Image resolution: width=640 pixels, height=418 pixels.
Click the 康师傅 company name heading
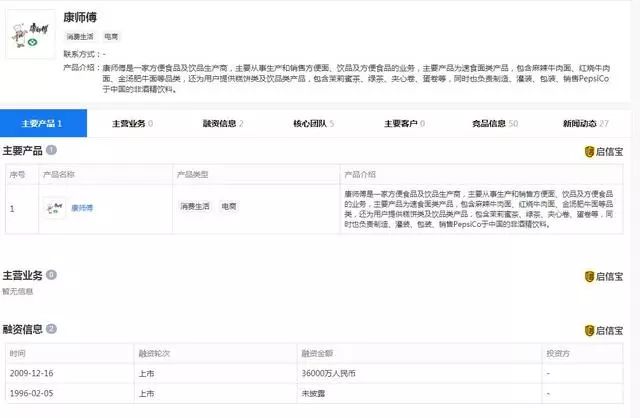tap(80, 17)
